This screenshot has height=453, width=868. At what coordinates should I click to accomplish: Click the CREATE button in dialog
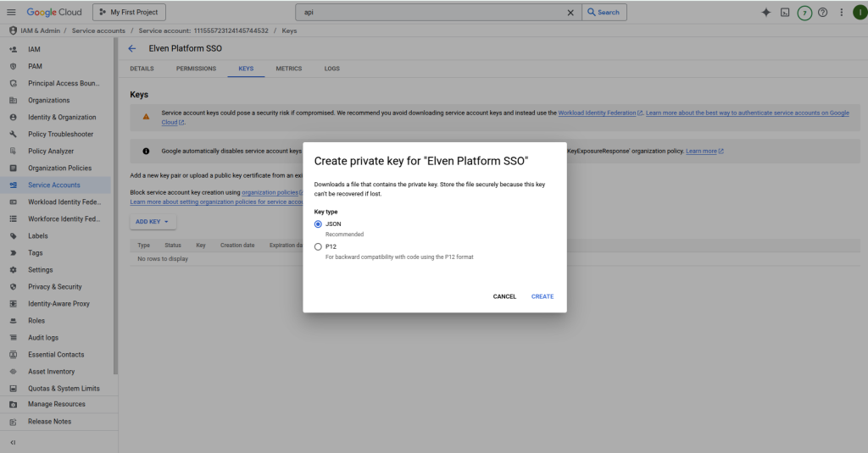click(542, 296)
